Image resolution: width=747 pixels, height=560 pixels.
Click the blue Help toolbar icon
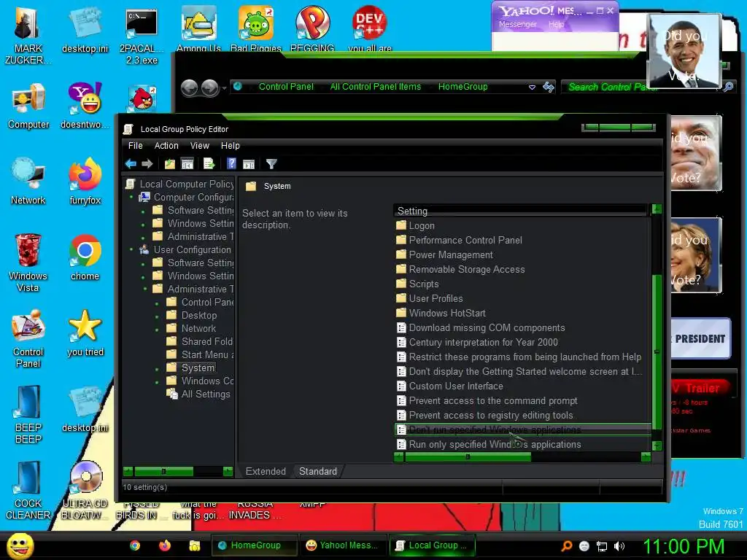click(231, 164)
